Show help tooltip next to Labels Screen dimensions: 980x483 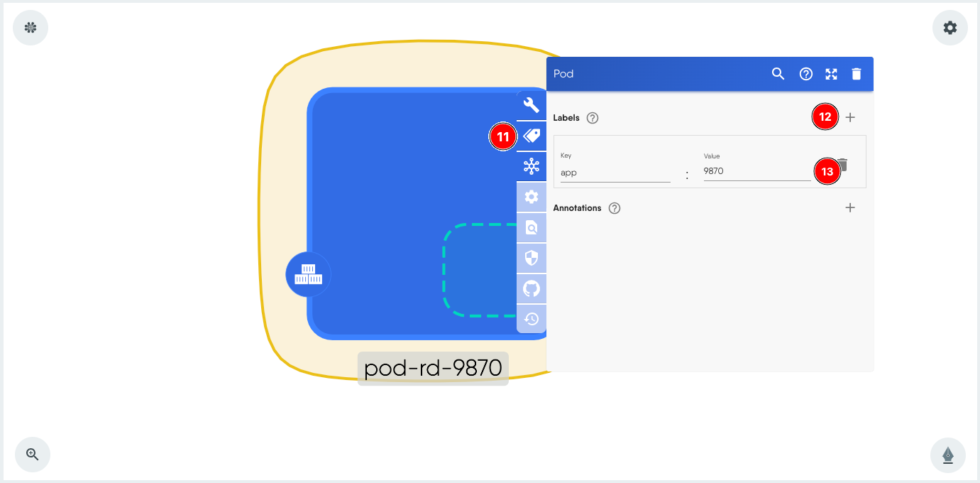(x=593, y=118)
